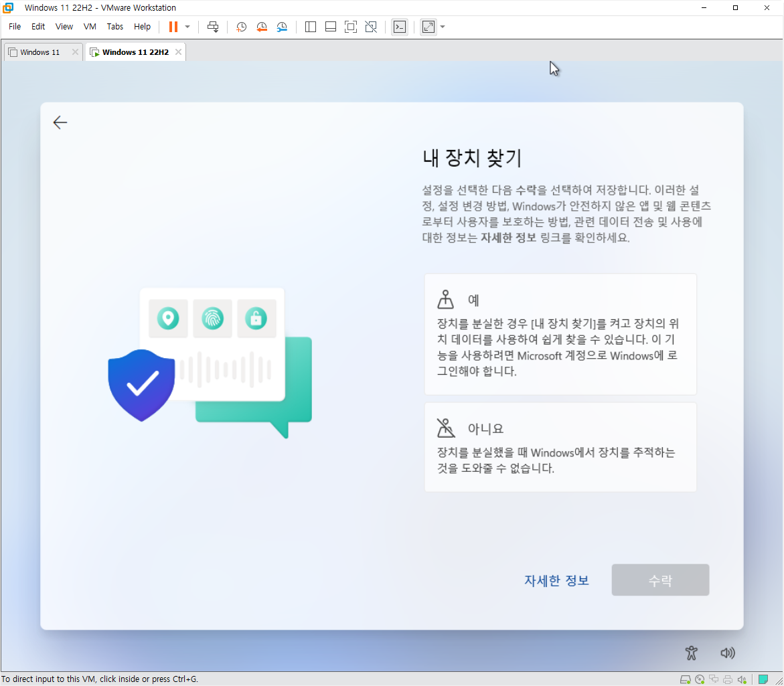Expand the stretch guest dropdown arrow
Image resolution: width=784 pixels, height=686 pixels.
443,27
